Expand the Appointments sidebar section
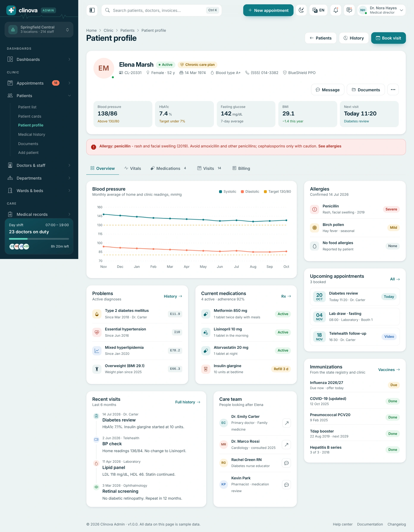The image size is (414, 532). (39, 83)
